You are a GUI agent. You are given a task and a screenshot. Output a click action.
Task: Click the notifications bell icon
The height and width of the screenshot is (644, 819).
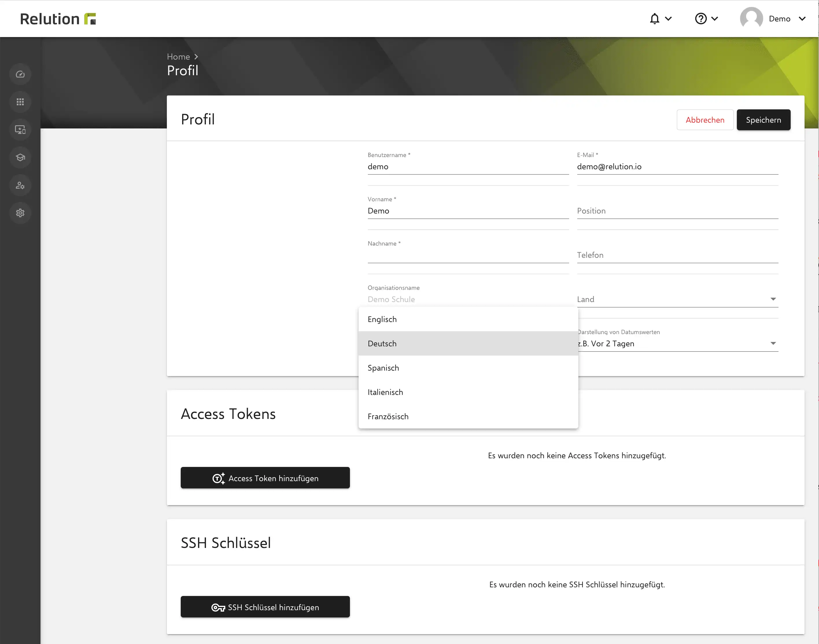tap(655, 19)
